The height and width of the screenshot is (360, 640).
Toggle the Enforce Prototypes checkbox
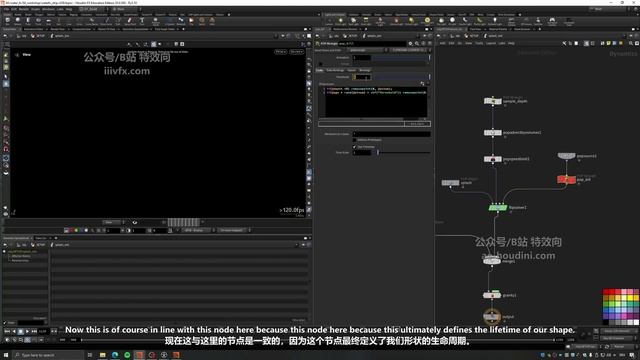coord(354,140)
